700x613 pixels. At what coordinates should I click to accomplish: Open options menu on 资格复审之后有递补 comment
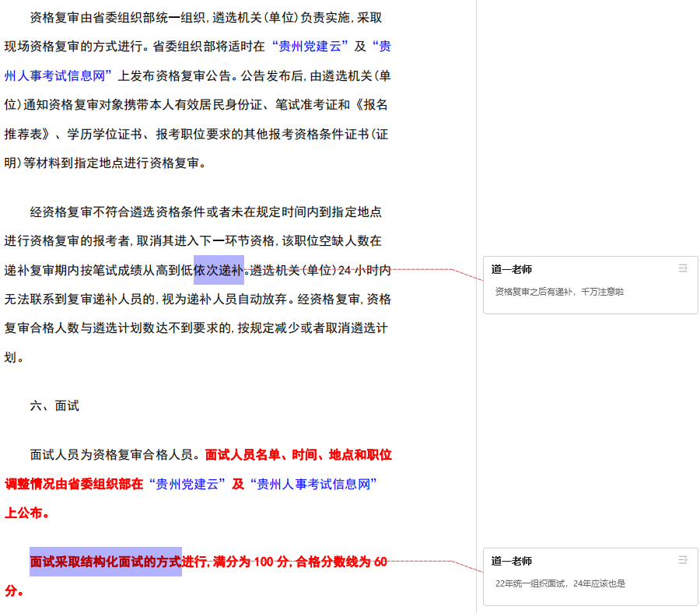click(x=683, y=268)
